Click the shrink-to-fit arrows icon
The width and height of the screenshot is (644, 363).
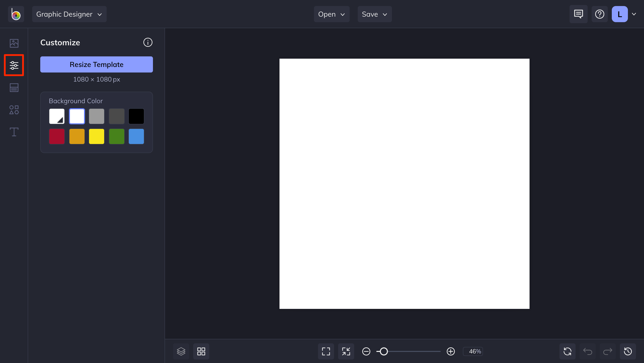pos(346,351)
